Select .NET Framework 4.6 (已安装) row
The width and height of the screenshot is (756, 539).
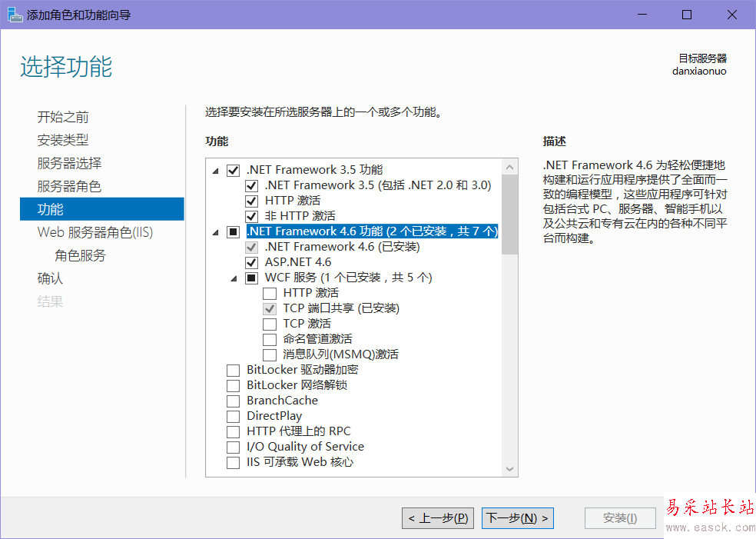click(343, 247)
